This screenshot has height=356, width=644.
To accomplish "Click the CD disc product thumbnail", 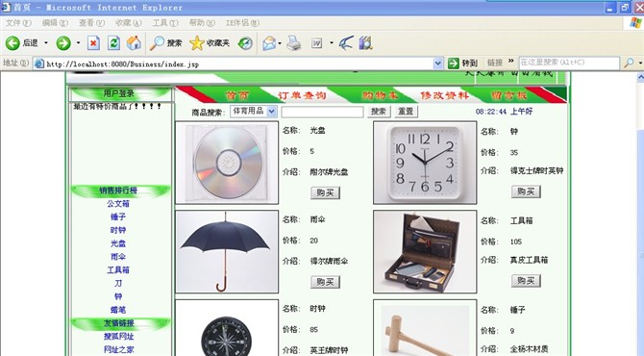I will point(227,163).
